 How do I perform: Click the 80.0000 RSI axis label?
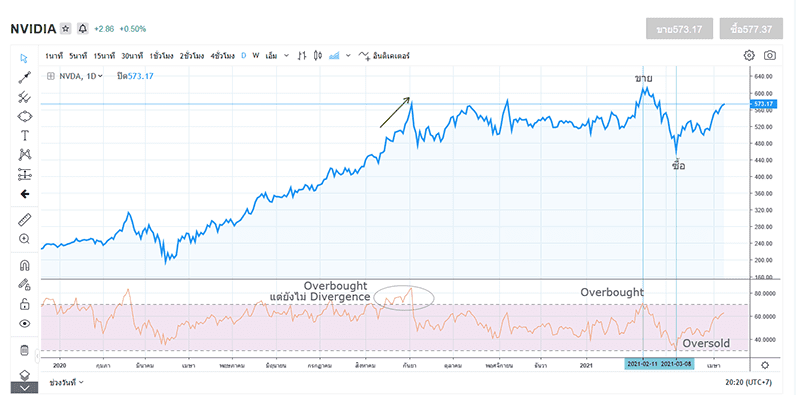[764, 293]
